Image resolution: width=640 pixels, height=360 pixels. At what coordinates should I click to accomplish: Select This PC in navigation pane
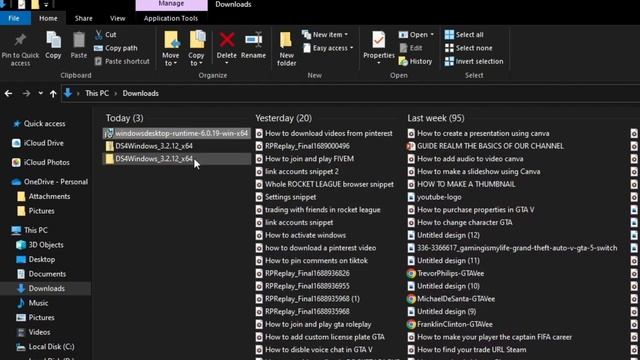click(x=36, y=230)
